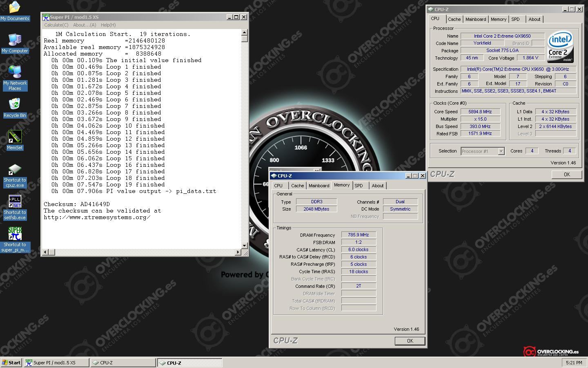Click the xtremesystems.org URL text

[x=97, y=217]
